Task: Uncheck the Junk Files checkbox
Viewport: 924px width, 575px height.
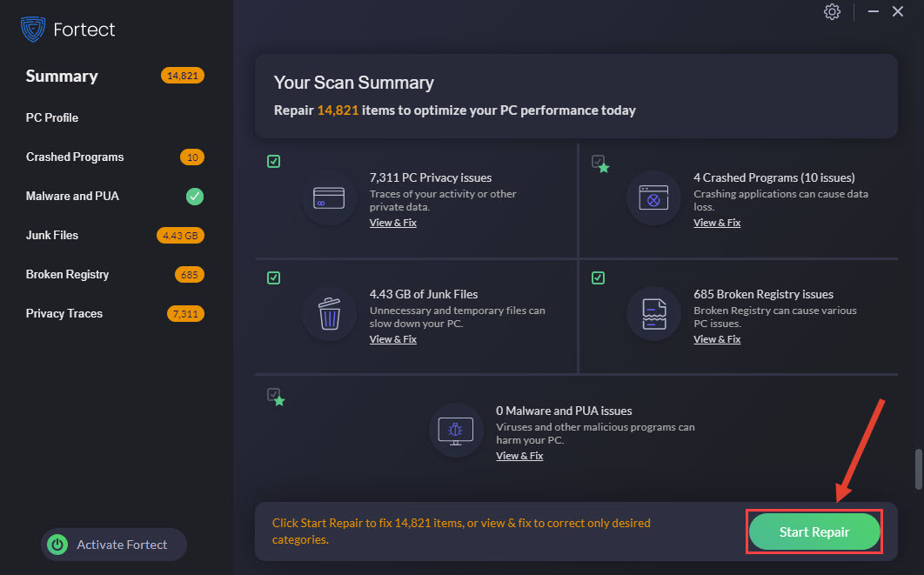Action: click(x=274, y=277)
